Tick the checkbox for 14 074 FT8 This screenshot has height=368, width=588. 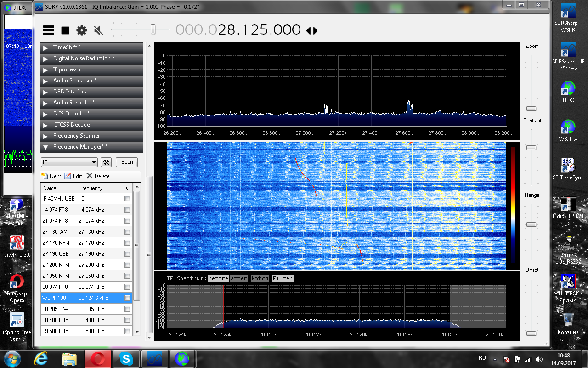[x=127, y=210]
